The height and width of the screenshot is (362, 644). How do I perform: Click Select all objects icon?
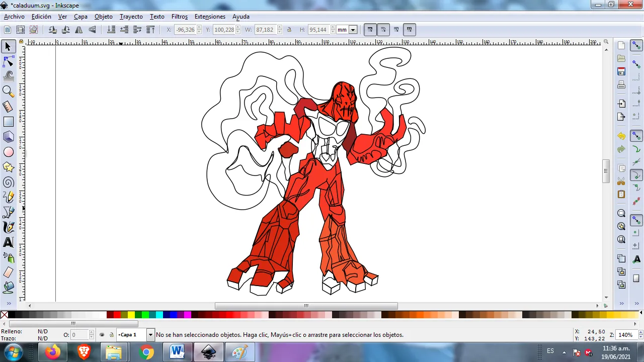[8, 30]
